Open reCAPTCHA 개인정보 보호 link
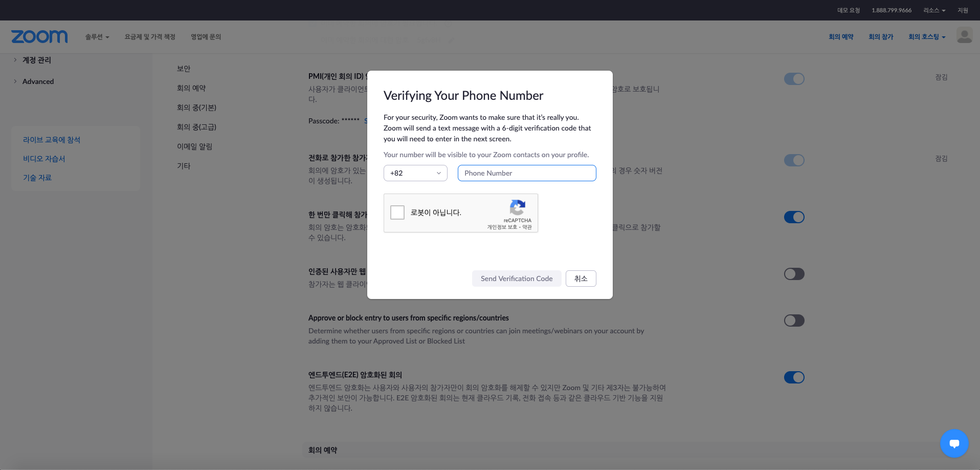 point(502,227)
